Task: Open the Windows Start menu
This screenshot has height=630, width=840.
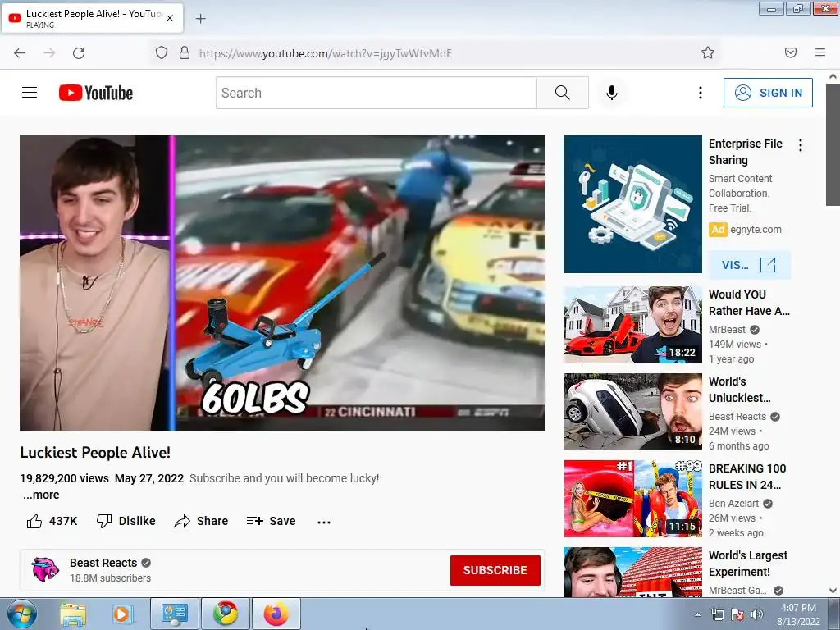Action: tap(21, 614)
